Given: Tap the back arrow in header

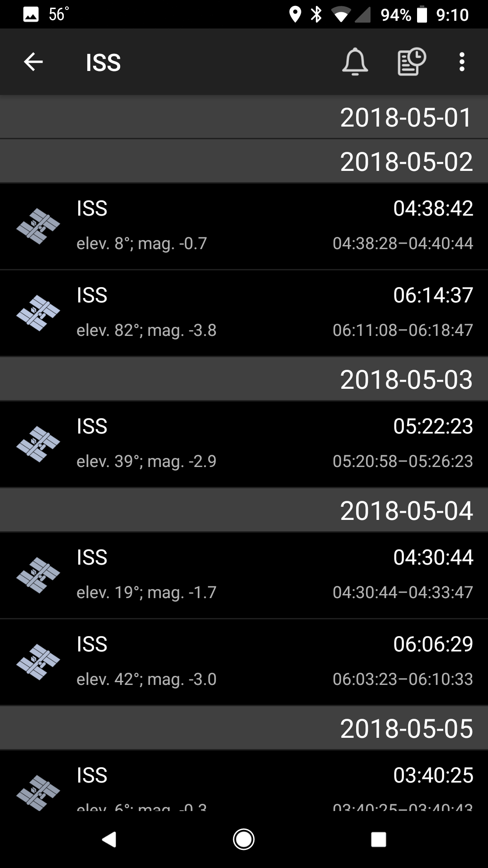Looking at the screenshot, I should (x=33, y=62).
